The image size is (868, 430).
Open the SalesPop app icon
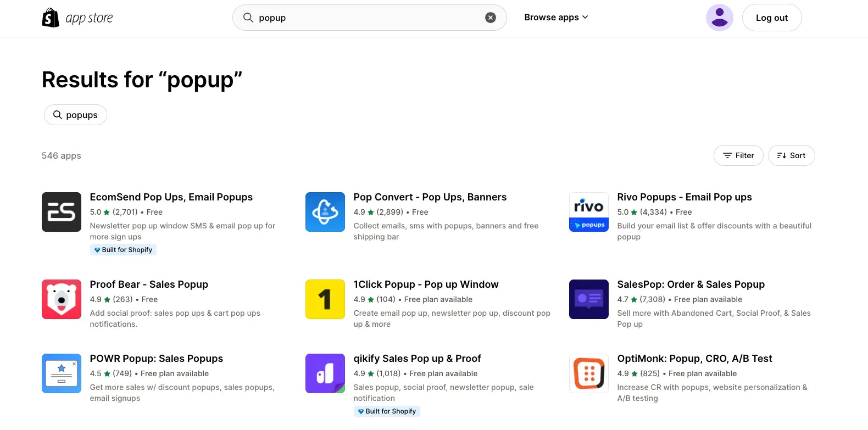(x=589, y=299)
